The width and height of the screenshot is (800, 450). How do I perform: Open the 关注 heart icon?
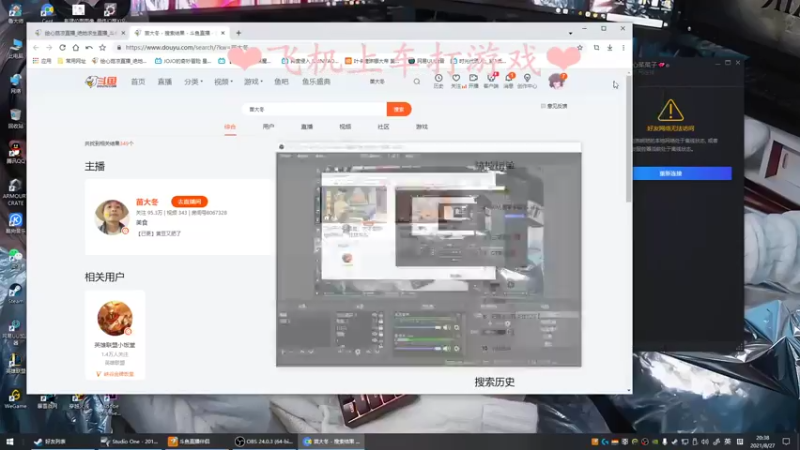tap(457, 81)
